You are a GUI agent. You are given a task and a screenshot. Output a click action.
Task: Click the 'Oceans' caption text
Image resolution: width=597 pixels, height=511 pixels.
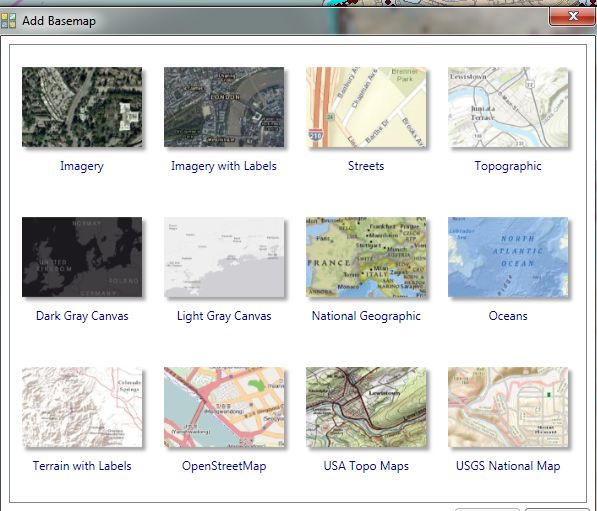point(508,316)
